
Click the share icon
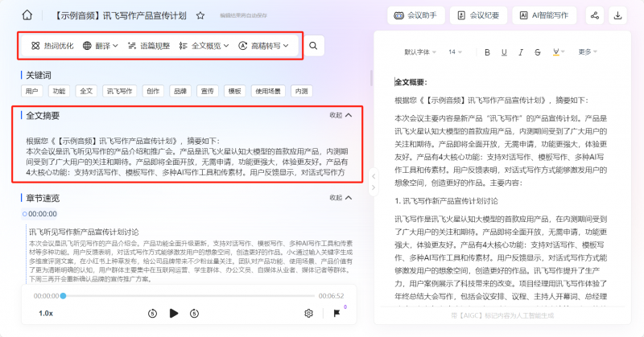pyautogui.click(x=595, y=15)
